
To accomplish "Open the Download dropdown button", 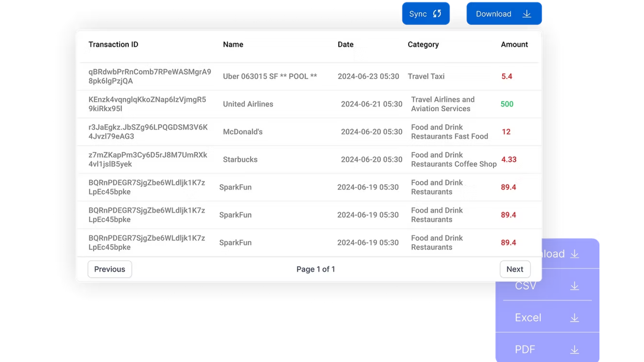I will coord(503,14).
